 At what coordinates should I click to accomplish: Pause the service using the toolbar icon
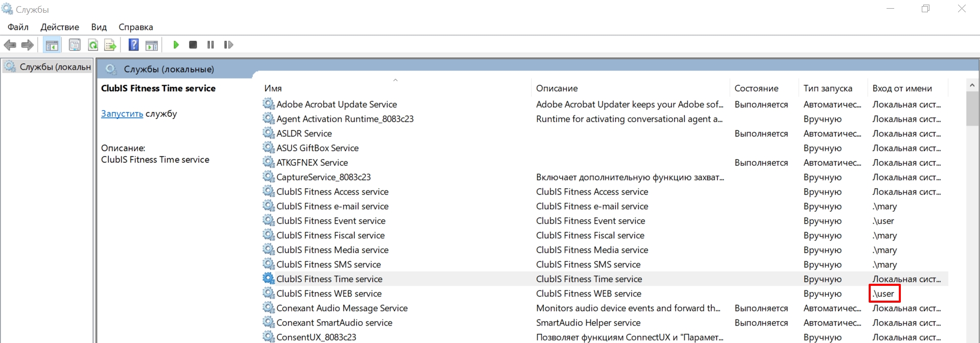[x=210, y=45]
